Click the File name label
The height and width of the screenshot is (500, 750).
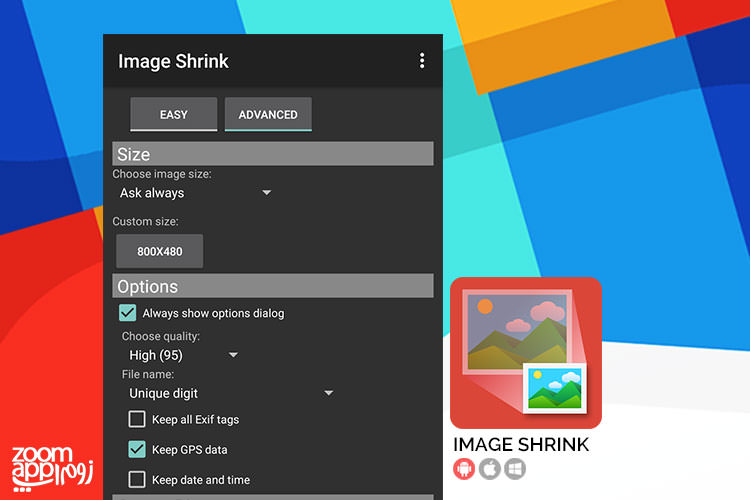point(148,374)
